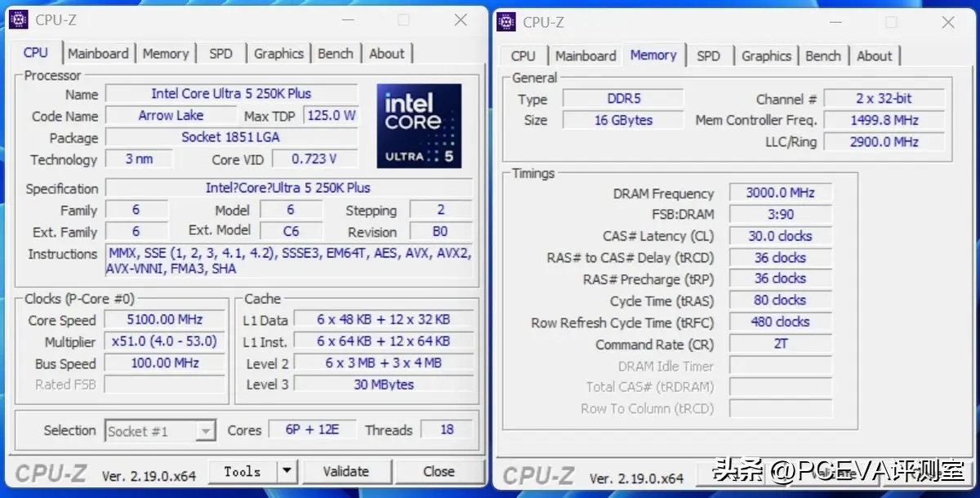Maximize the left CPU-Z window
The height and width of the screenshot is (498, 980).
(x=403, y=20)
